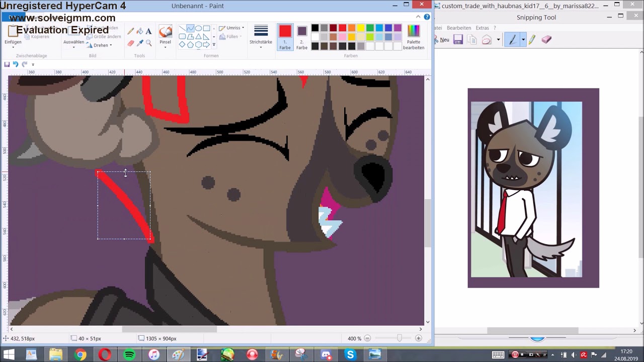This screenshot has height=362, width=644.
Task: Click Neu to create a new snip
Action: [442, 40]
